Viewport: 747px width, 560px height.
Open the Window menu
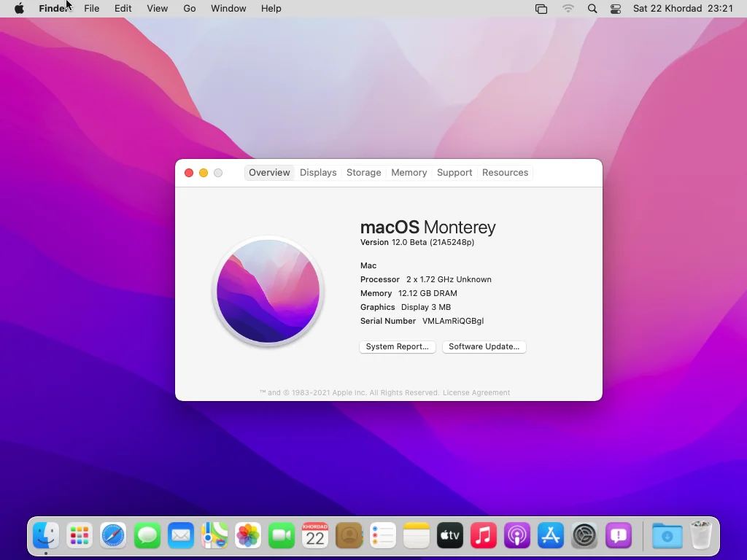228,9
